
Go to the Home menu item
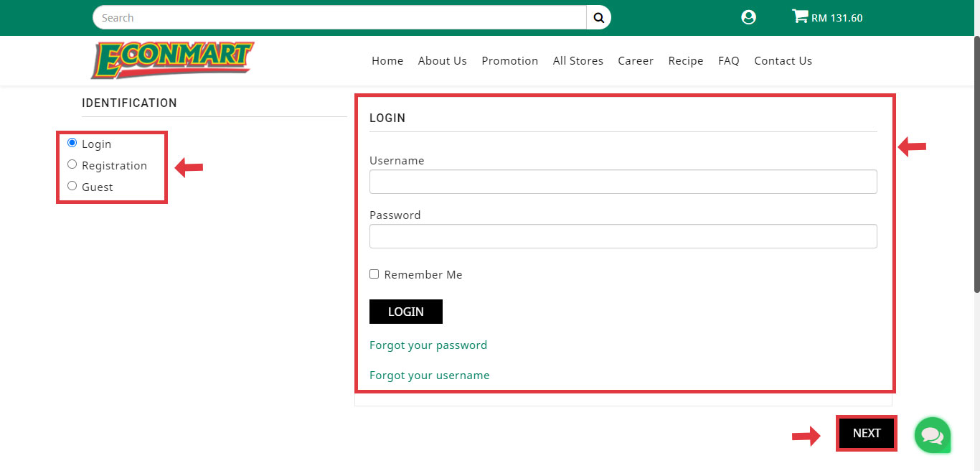387,61
